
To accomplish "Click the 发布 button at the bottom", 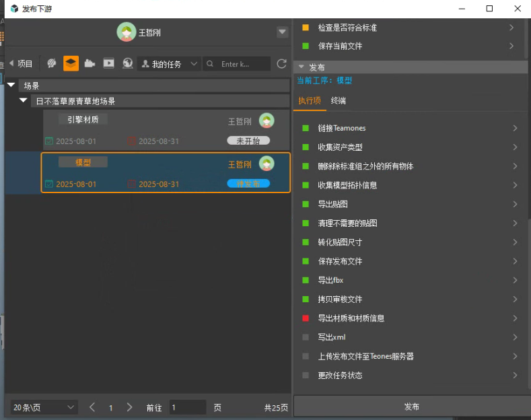I will [411, 407].
